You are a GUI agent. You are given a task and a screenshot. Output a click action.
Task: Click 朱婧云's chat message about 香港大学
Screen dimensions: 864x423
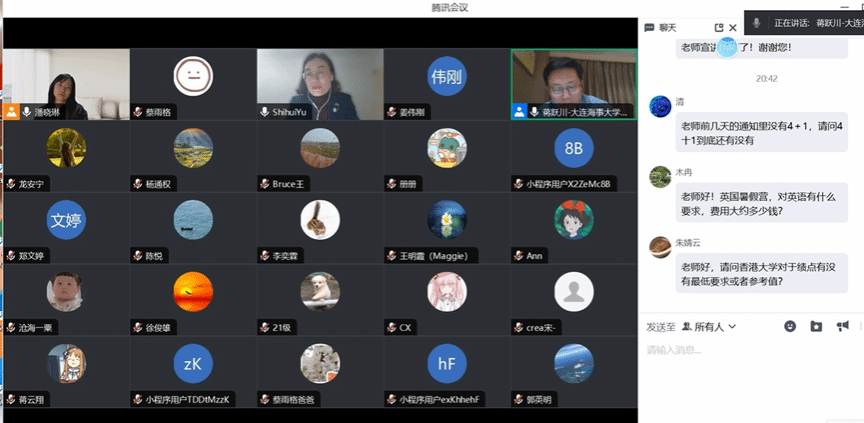[x=761, y=273]
